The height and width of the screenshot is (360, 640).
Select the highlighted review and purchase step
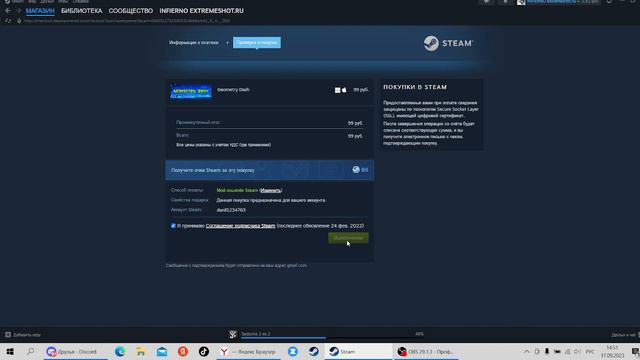point(257,42)
